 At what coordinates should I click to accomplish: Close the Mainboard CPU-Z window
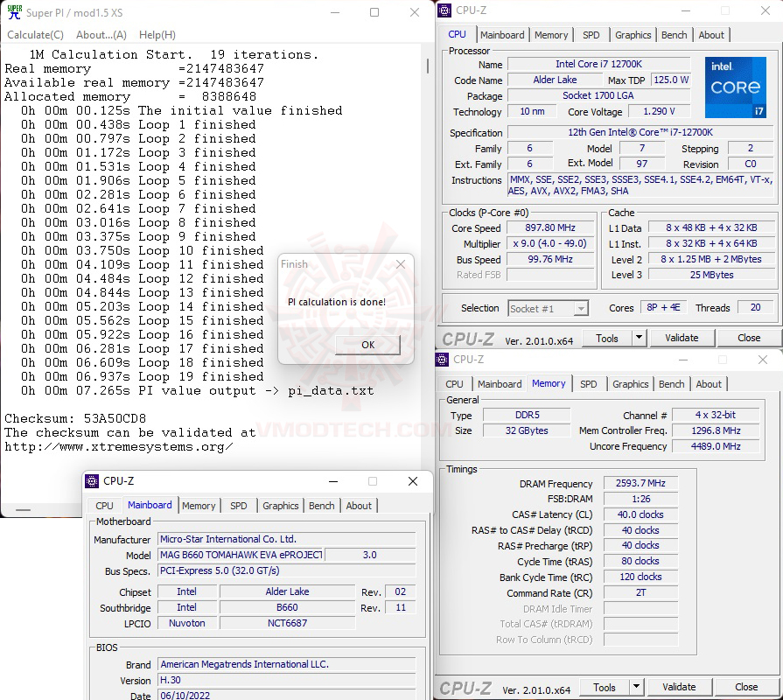point(413,481)
